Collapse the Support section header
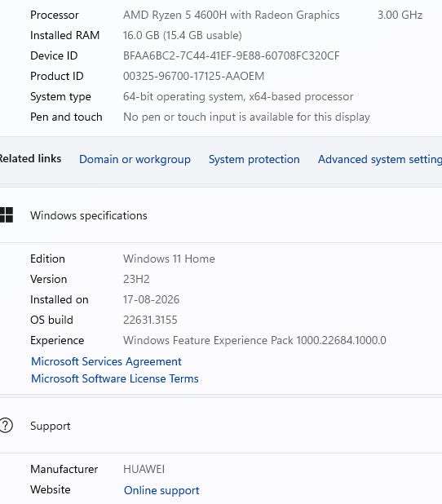Viewport: 442px width, 504px height. point(221,426)
